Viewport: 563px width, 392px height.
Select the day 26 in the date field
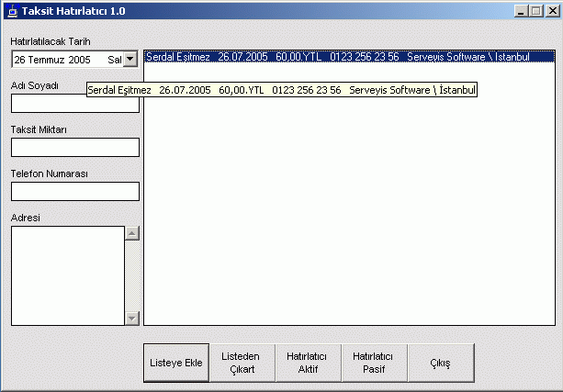click(19, 60)
